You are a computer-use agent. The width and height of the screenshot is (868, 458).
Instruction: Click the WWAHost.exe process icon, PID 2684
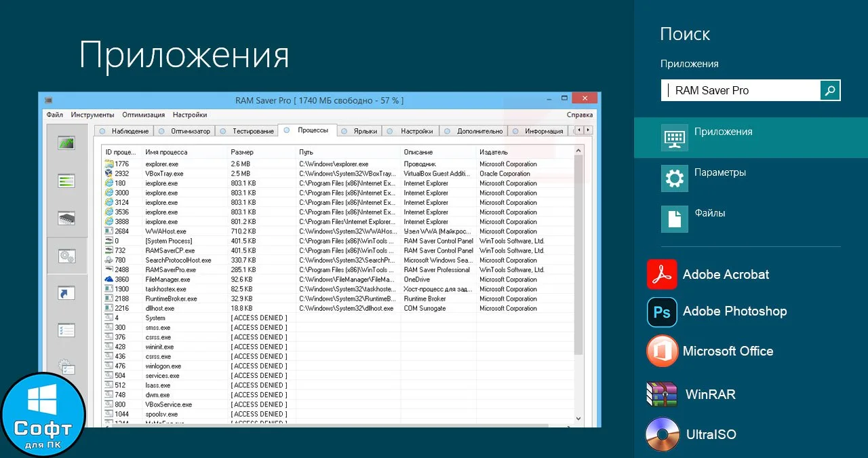pyautogui.click(x=109, y=231)
